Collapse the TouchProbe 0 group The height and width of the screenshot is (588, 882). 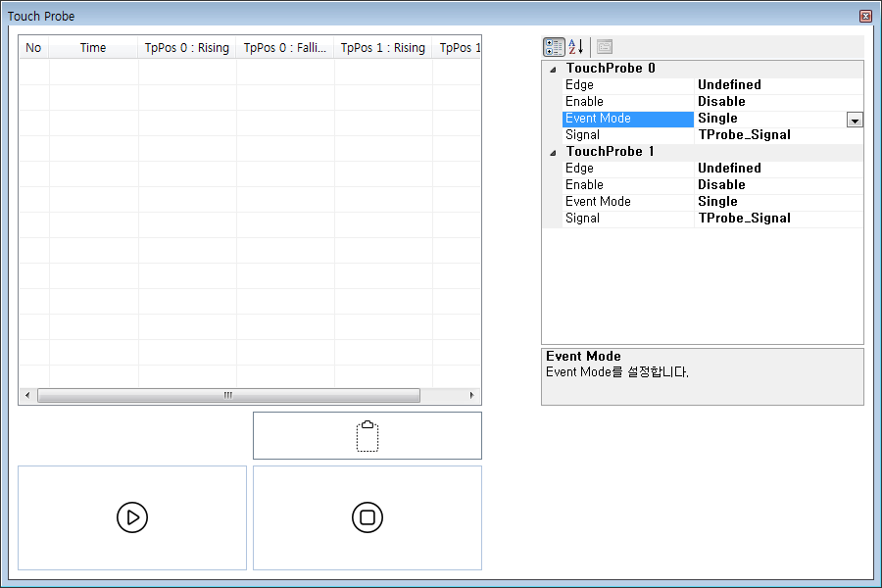pyautogui.click(x=553, y=70)
